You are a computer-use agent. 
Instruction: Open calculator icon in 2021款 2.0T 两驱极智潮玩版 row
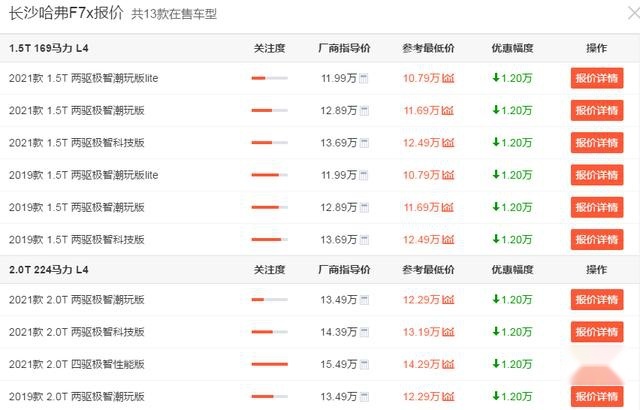click(364, 300)
